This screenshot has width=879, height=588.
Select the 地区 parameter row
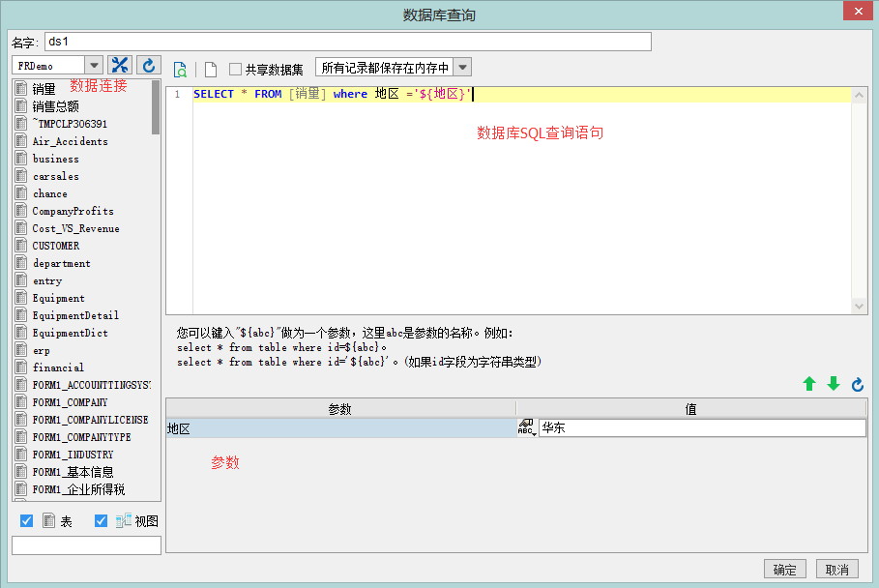(x=340, y=428)
